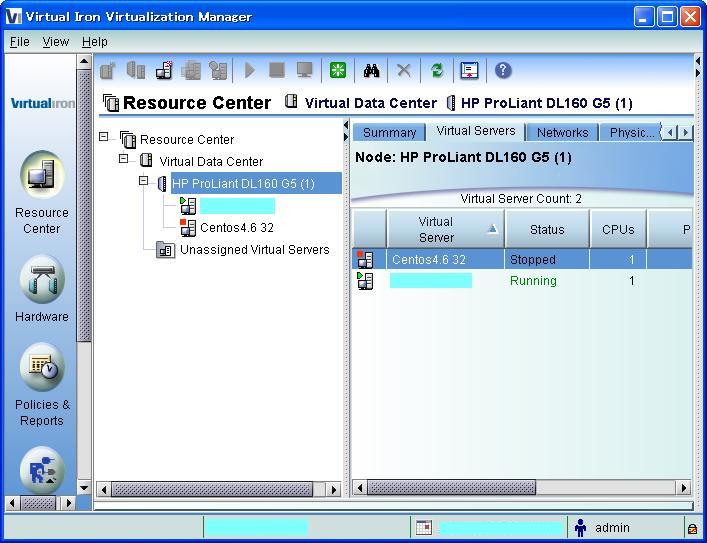Screen dimensions: 707x543
Task: Click the stacked boxes clone toolbar icon
Action: coord(191,70)
